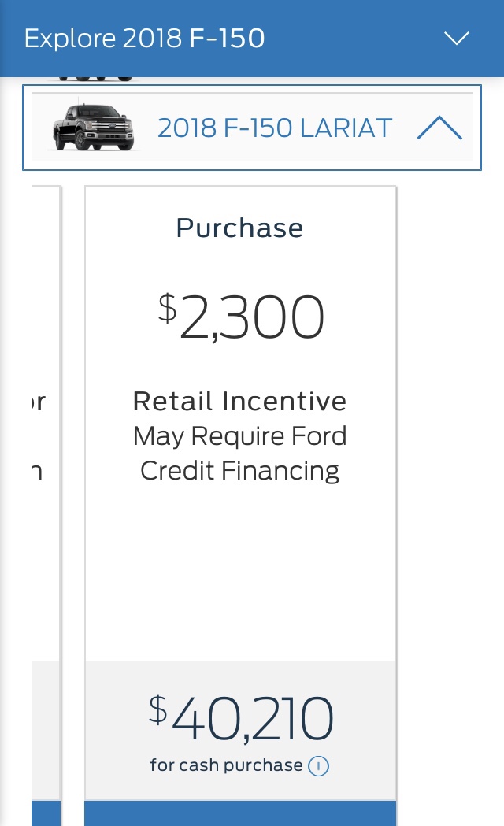Collapse the 2018 F-150 LARIAT section arrow
Screen dimensions: 504x826
point(439,128)
